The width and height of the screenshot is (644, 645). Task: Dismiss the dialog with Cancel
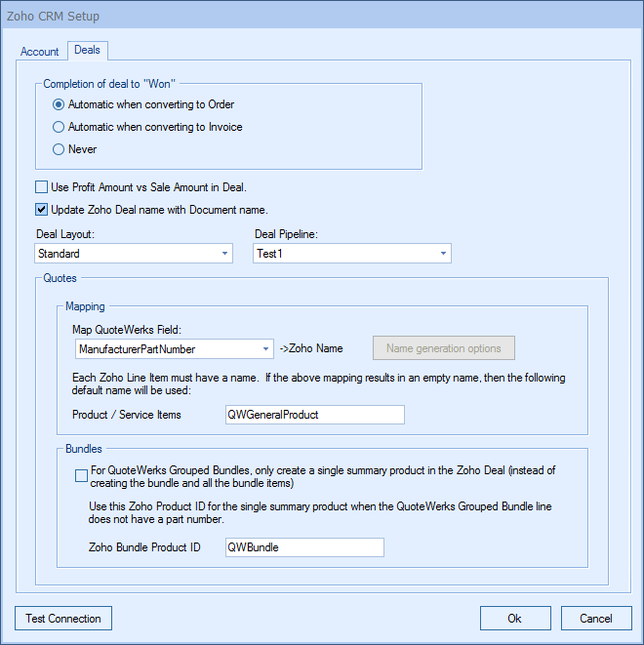coord(595,619)
